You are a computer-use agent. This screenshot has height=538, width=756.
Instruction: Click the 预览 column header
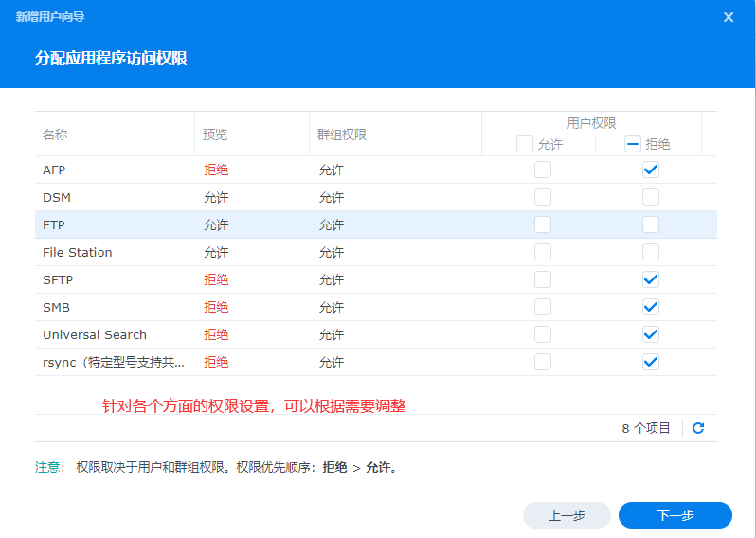[x=215, y=134]
